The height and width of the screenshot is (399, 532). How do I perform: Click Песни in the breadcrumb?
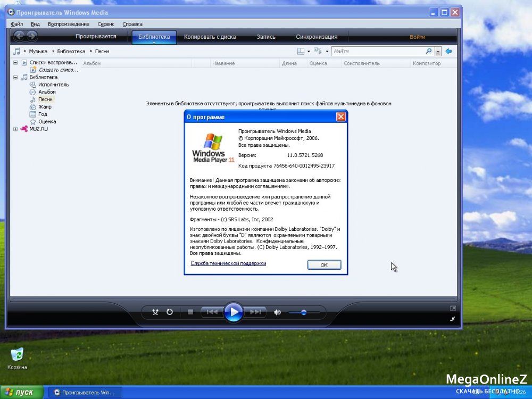102,51
